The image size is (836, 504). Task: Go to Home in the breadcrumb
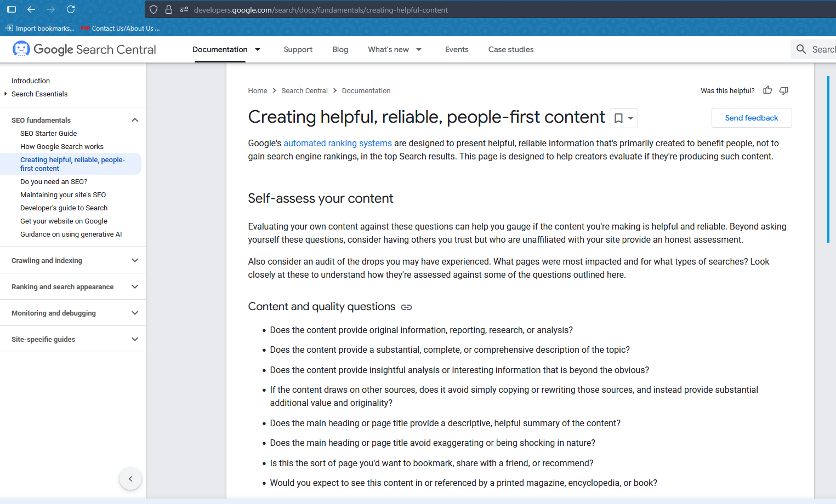[x=258, y=90]
